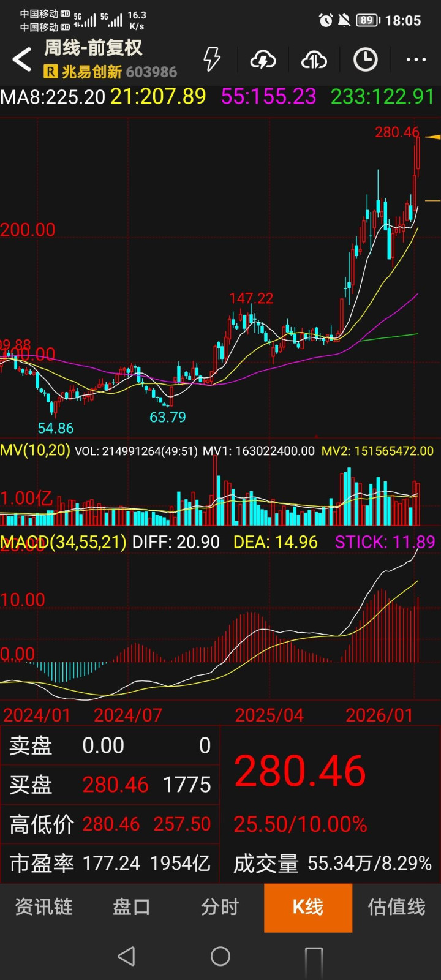Select the K线 tab
This screenshot has width=441, height=980.
click(x=308, y=907)
